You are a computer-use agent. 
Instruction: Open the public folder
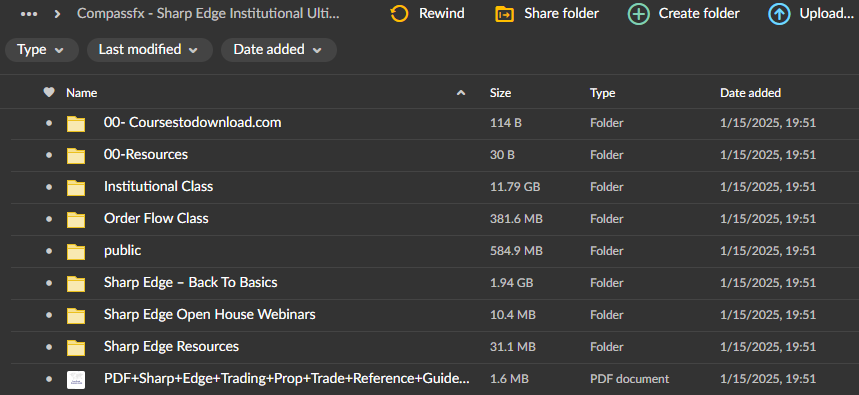pos(122,251)
